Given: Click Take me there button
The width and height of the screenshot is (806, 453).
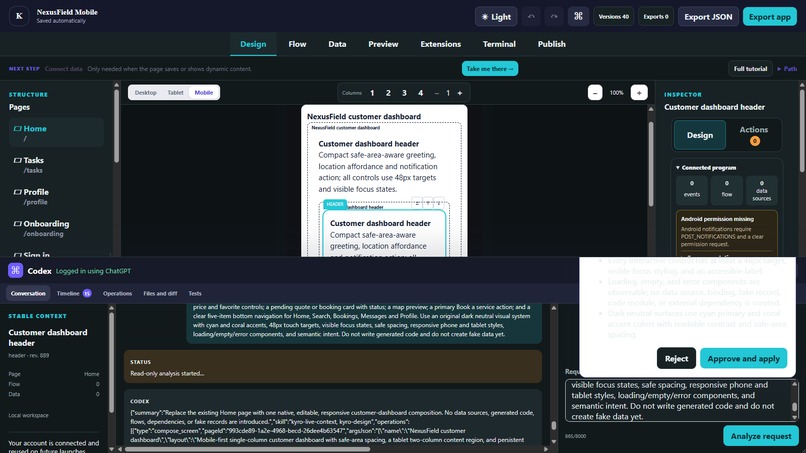Looking at the screenshot, I should [x=490, y=68].
